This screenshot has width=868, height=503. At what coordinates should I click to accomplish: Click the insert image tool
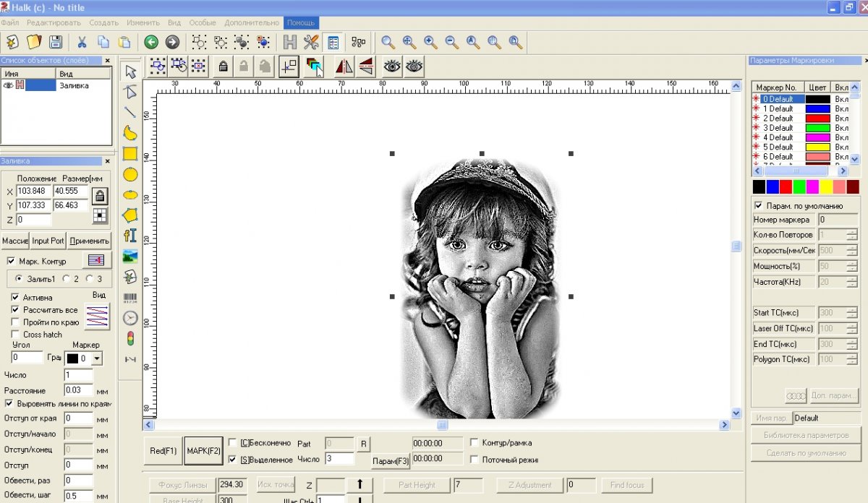(x=130, y=256)
